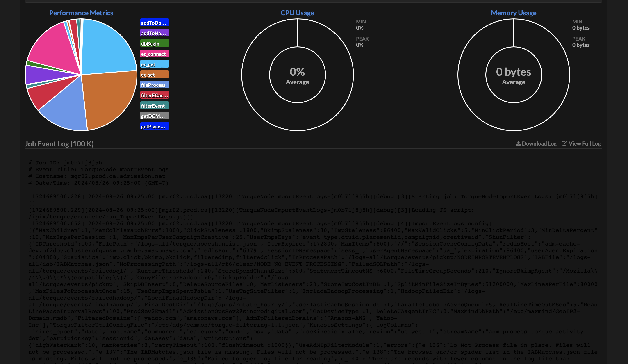Select the filterECac legend entry
This screenshot has width=628, height=364.
coord(155,95)
